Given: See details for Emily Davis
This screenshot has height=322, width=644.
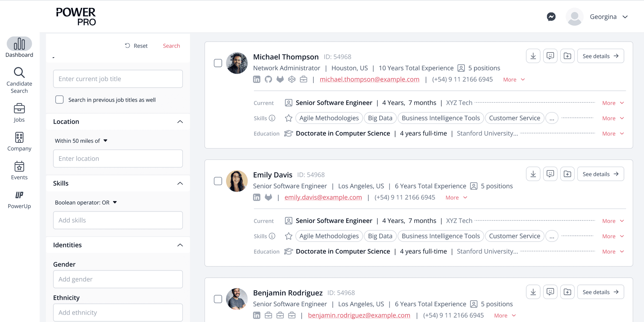Looking at the screenshot, I should (x=601, y=174).
